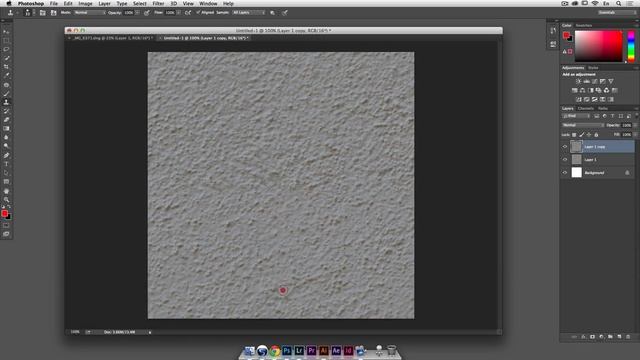Open the Sample All Layers dropdown
Image resolution: width=640 pixels, height=360 pixels.
click(x=248, y=13)
